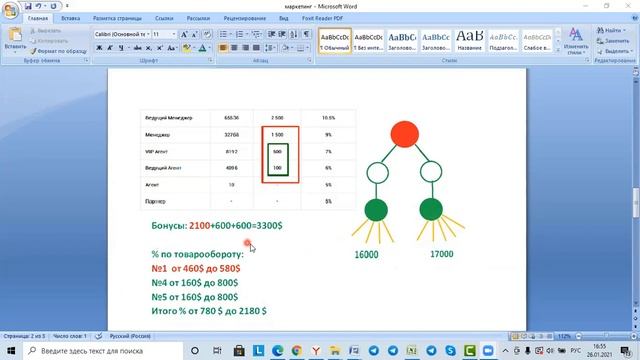The image size is (640, 360).
Task: Click Страница: 2 из 3 in status bar
Action: pos(24,336)
